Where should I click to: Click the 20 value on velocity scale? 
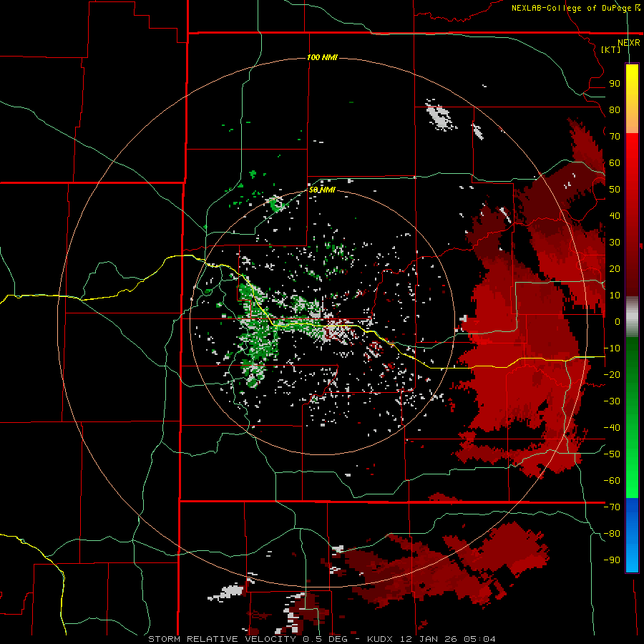click(x=615, y=269)
